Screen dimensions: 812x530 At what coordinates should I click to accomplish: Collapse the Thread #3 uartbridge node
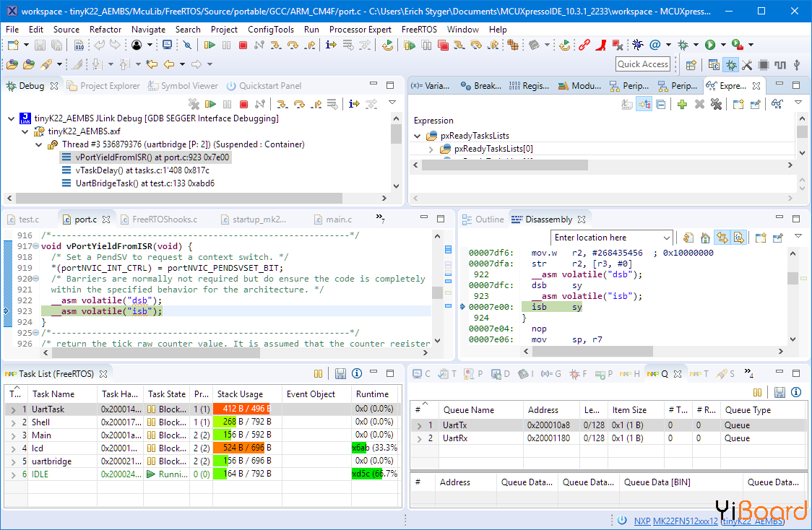39,144
